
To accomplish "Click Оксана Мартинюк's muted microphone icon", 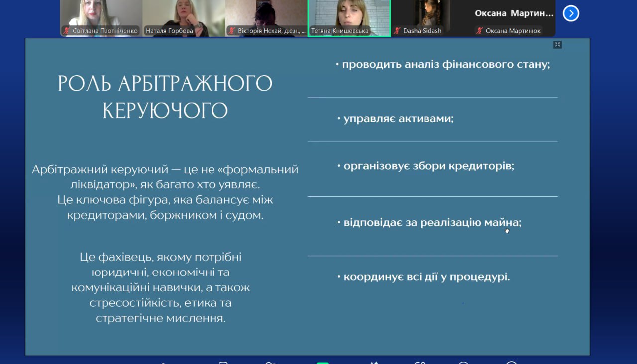I will pos(479,31).
